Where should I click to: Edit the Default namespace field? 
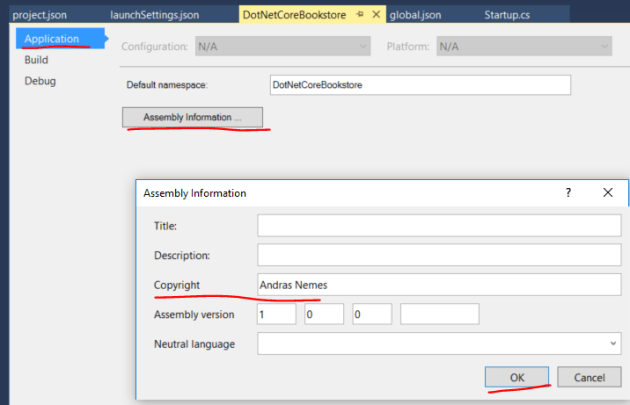coord(420,85)
